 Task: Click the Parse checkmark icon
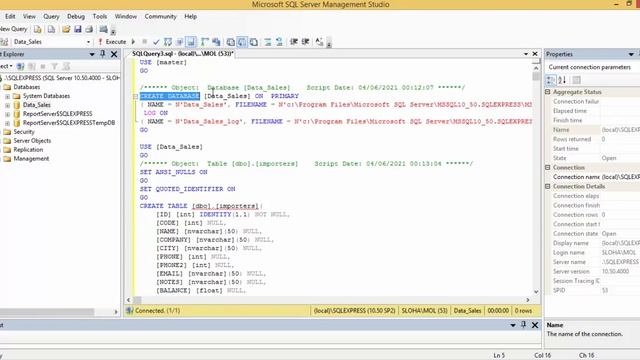pyautogui.click(x=156, y=42)
